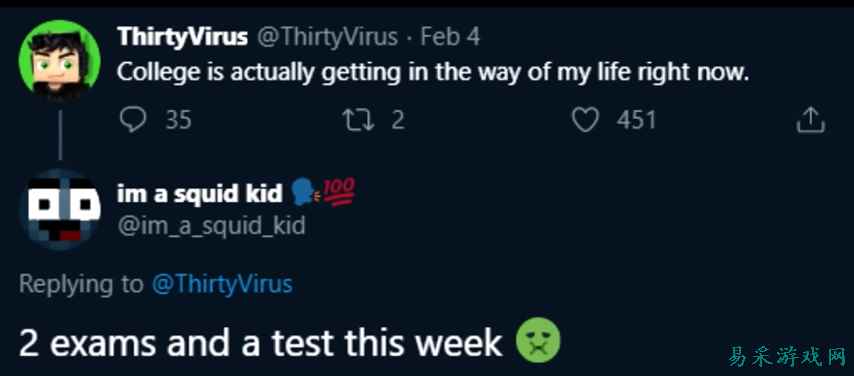Click the 451 likes count

(x=636, y=120)
